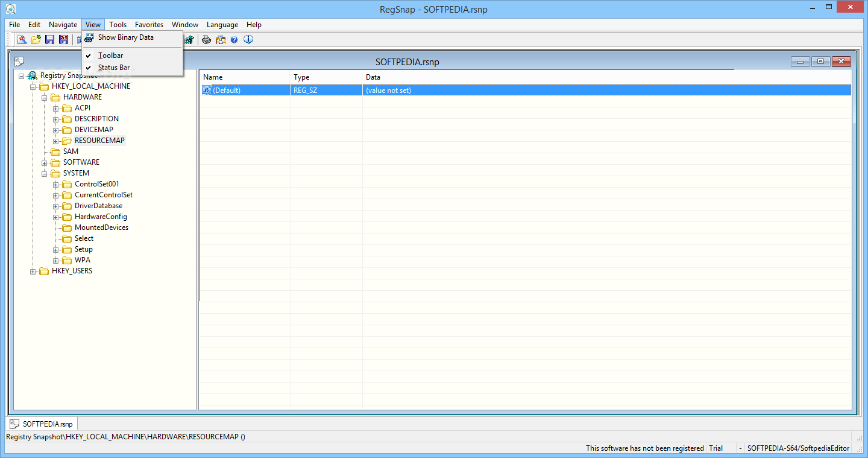The width and height of the screenshot is (868, 458).
Task: Open the Favorites menu
Action: [149, 25]
